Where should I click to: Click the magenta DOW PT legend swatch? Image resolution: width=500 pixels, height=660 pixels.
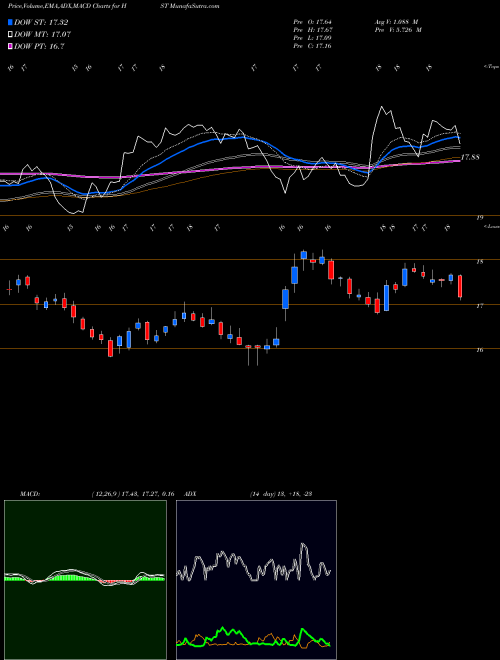tap(10, 47)
